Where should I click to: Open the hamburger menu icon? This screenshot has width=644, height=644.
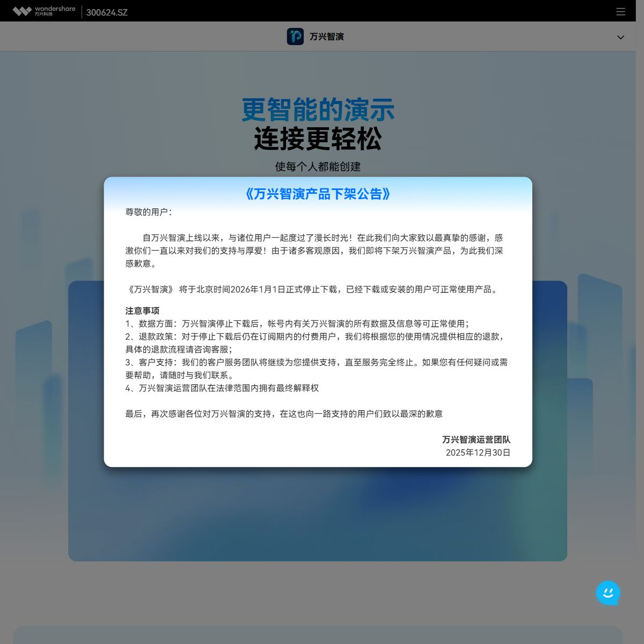point(621,11)
